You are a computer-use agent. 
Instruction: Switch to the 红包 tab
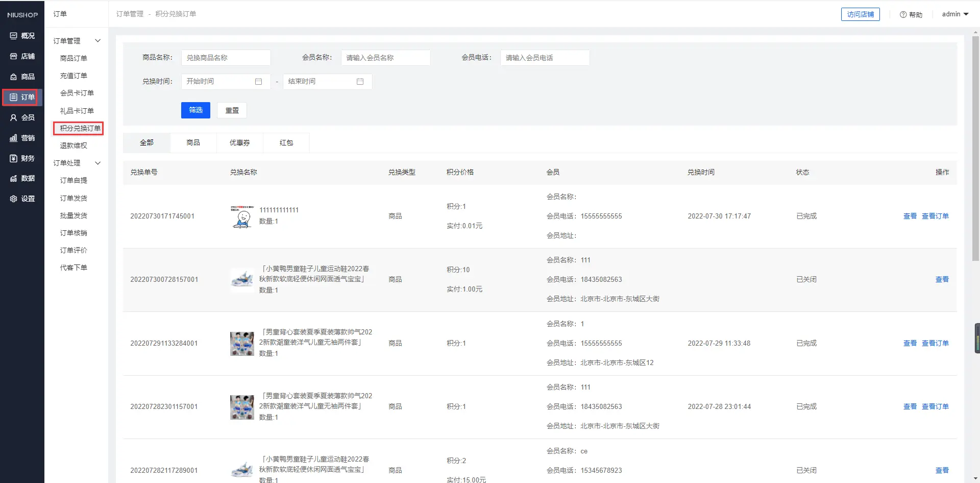click(286, 143)
